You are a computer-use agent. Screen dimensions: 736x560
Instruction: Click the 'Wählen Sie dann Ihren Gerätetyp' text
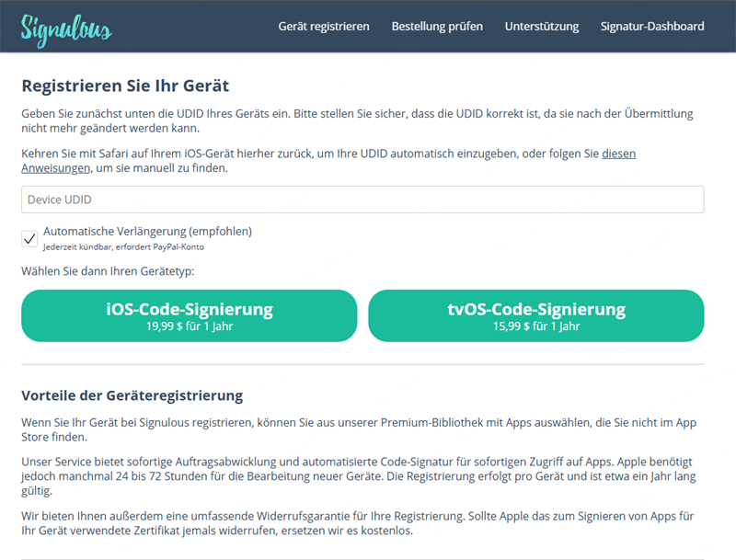(108, 271)
